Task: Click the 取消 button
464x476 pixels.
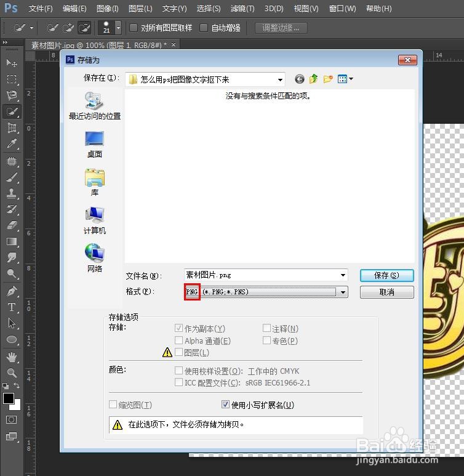Action: pyautogui.click(x=386, y=292)
